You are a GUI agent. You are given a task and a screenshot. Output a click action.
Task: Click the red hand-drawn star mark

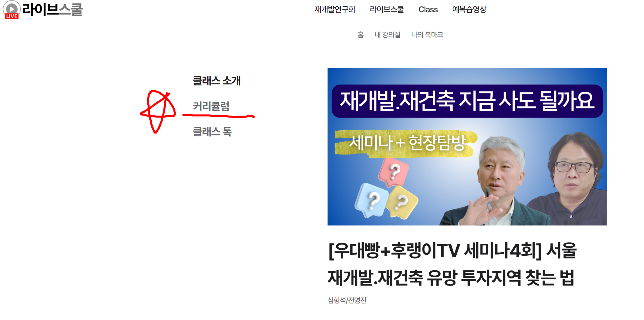coord(158,112)
